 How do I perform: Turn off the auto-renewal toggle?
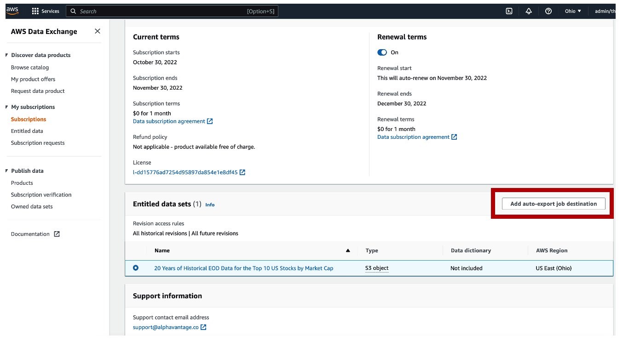(x=382, y=52)
